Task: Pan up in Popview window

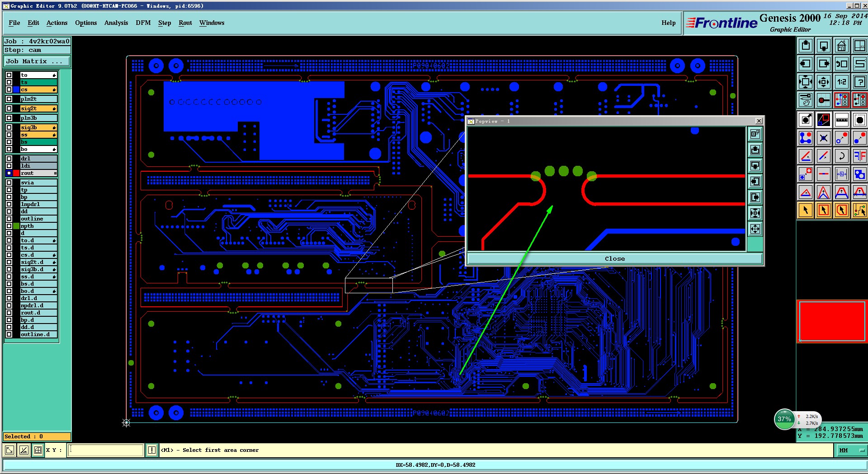Action: click(x=755, y=150)
